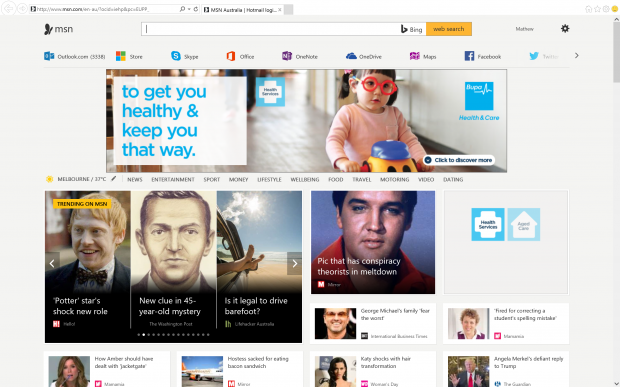Open the MOTORING section
Screen dimensions: 620x387
[395, 179]
